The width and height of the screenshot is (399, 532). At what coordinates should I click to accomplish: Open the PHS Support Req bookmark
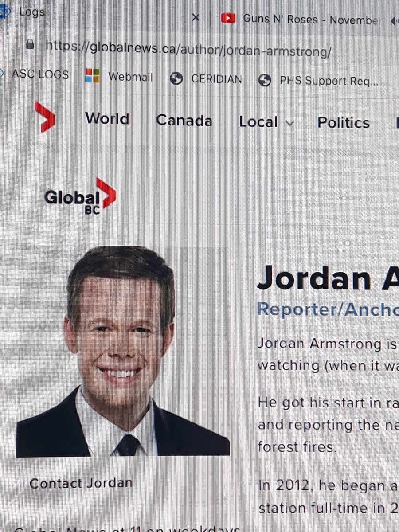[329, 81]
